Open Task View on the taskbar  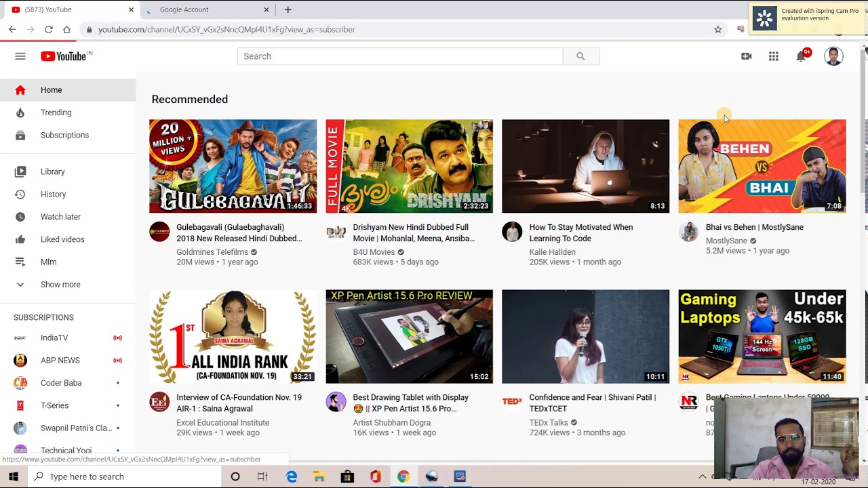click(262, 476)
